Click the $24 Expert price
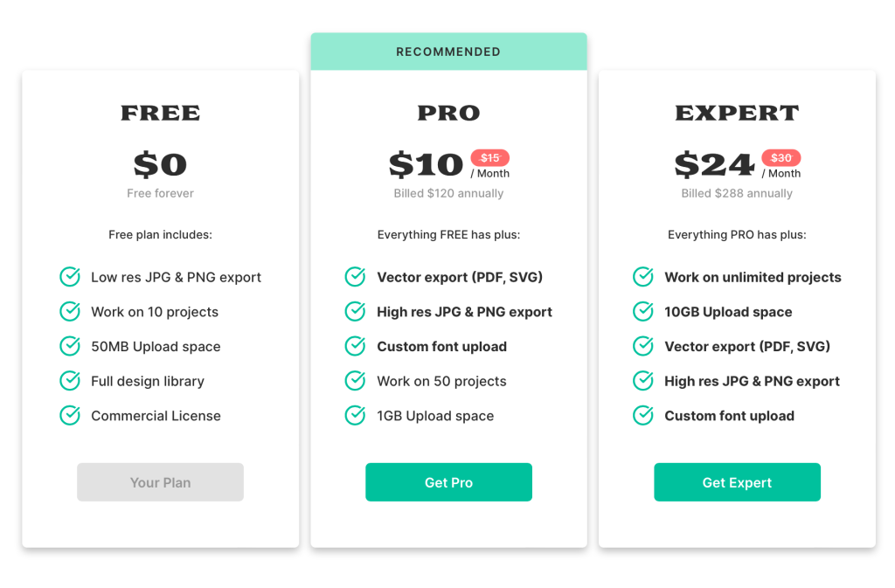The height and width of the screenshot is (588, 895). (x=714, y=164)
